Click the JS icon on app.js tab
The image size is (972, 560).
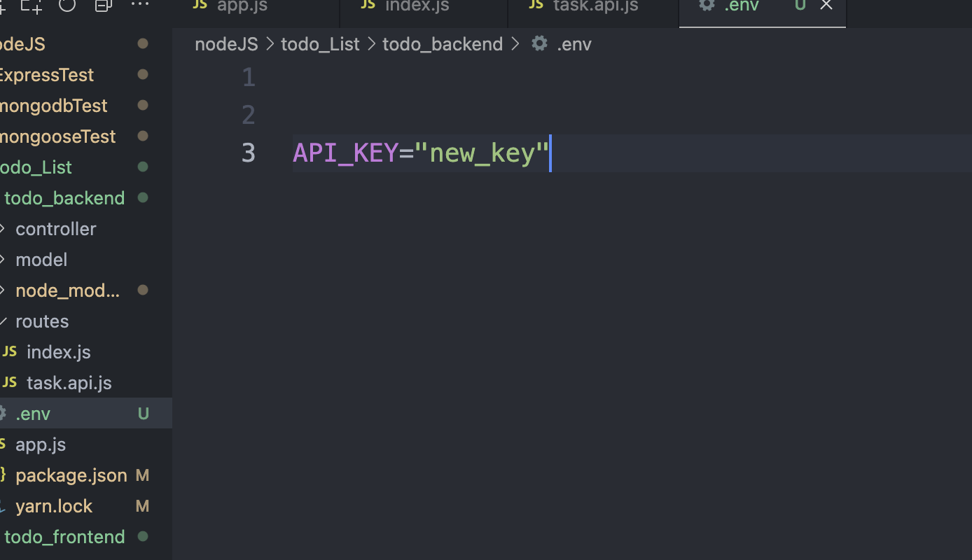click(x=200, y=5)
